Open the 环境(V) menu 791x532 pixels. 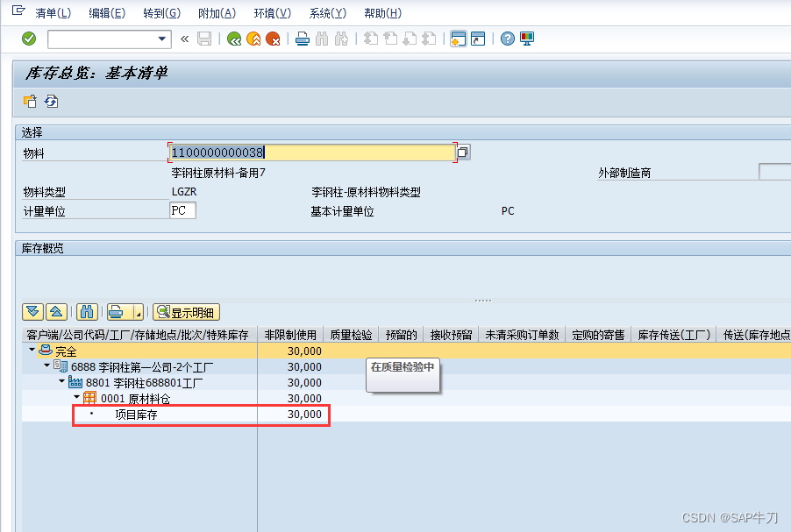[x=273, y=14]
